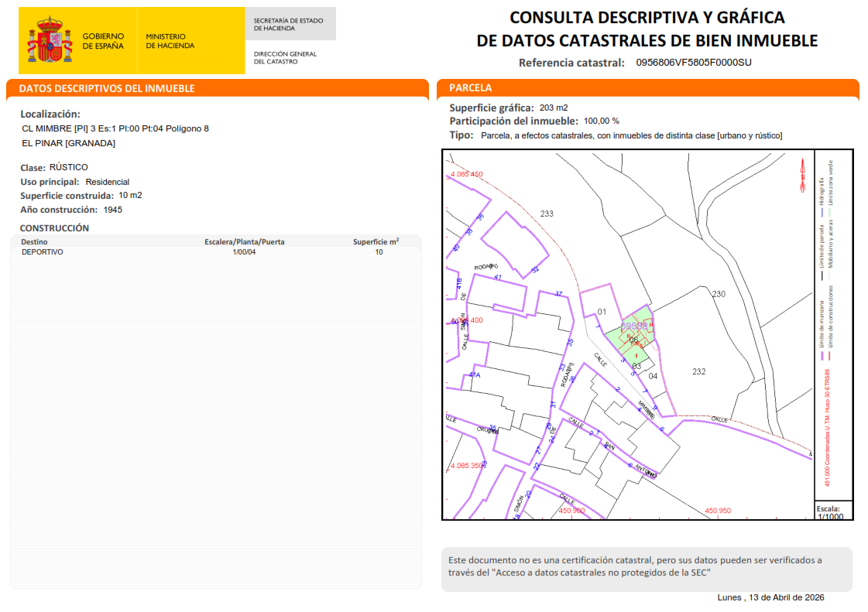868x612 pixels.
Task: Click the red north arrow on the map
Action: click(803, 175)
